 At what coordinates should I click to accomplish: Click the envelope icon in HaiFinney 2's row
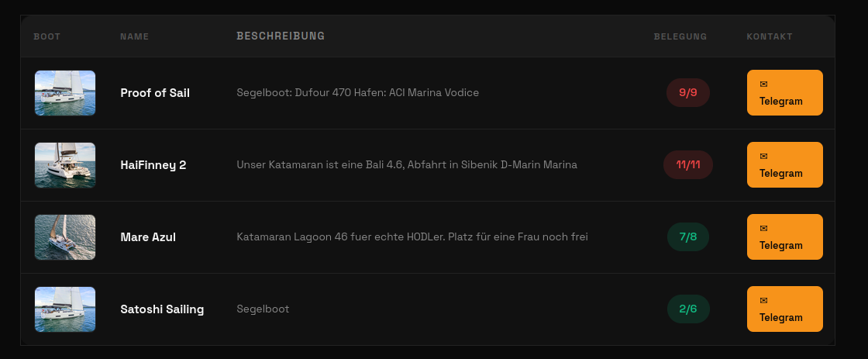[763, 156]
